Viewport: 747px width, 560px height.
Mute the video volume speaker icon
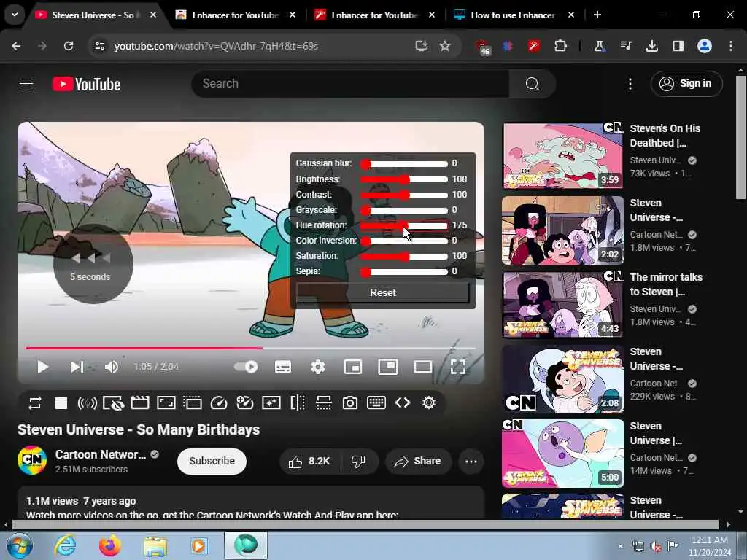[x=111, y=367]
